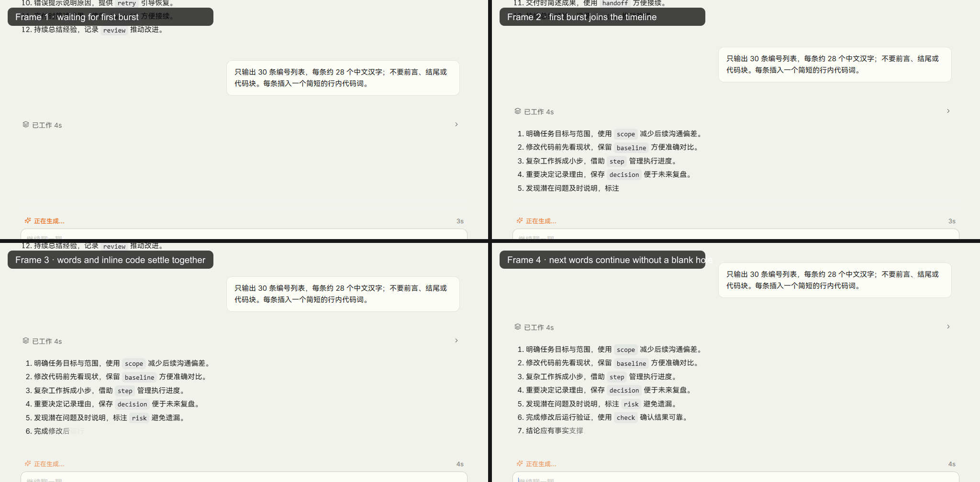Click the step code chip in Frame 2

(617, 162)
